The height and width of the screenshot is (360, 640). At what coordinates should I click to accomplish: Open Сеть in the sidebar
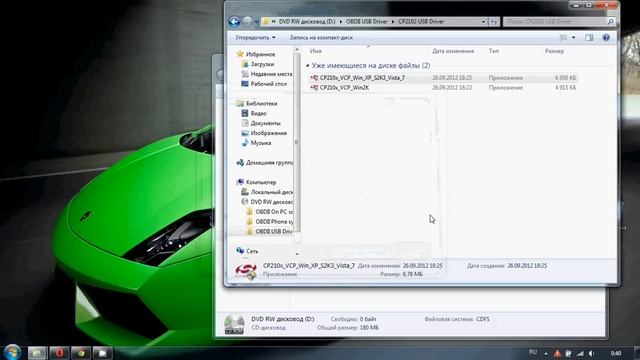252,251
